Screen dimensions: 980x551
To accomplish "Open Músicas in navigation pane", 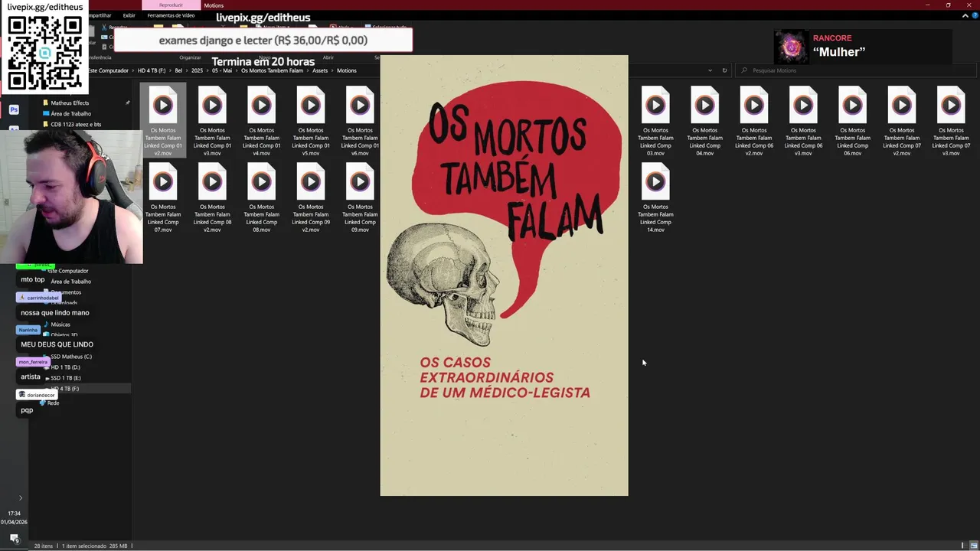I will coord(60,324).
